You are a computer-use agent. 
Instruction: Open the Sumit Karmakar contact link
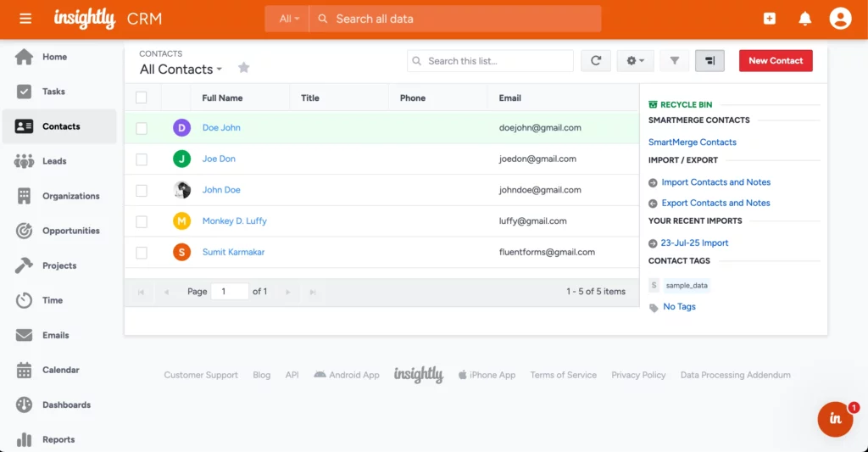(x=233, y=252)
